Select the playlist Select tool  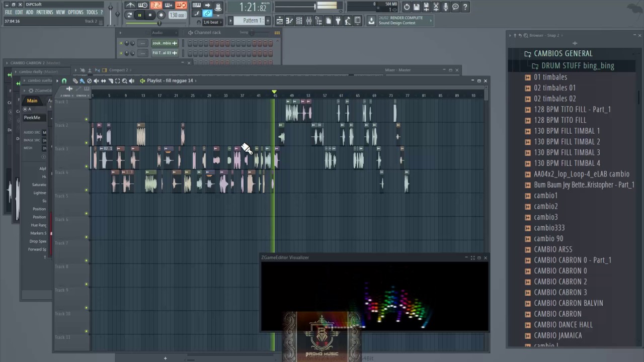coord(117,81)
